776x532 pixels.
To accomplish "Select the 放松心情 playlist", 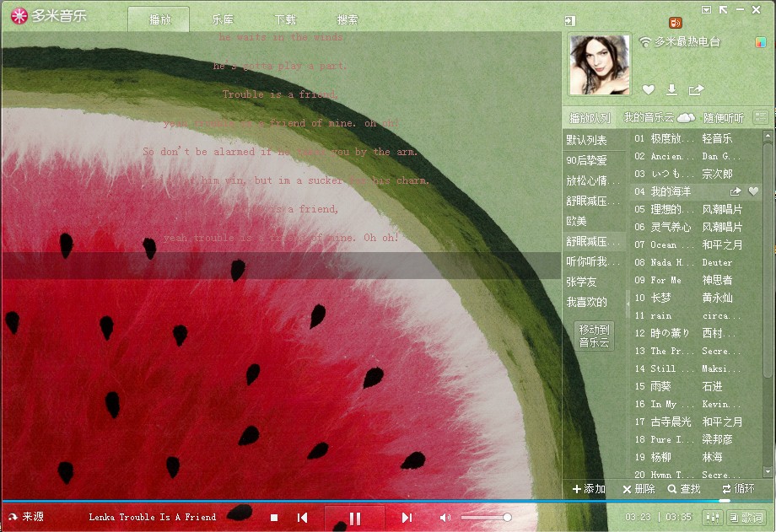I will click(594, 180).
